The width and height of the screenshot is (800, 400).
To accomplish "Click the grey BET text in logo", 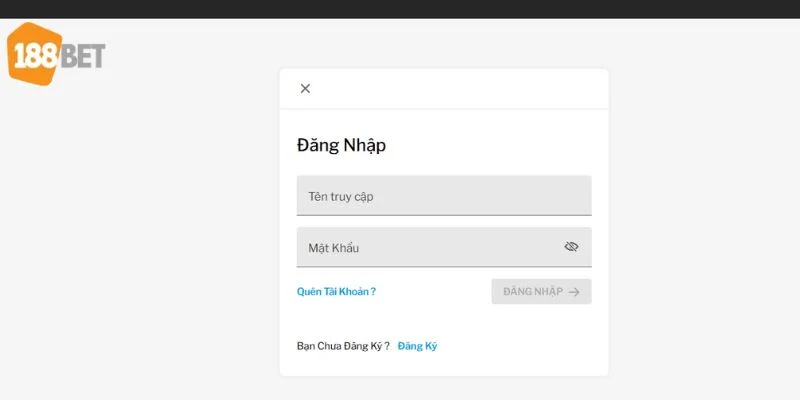I will tap(84, 56).
